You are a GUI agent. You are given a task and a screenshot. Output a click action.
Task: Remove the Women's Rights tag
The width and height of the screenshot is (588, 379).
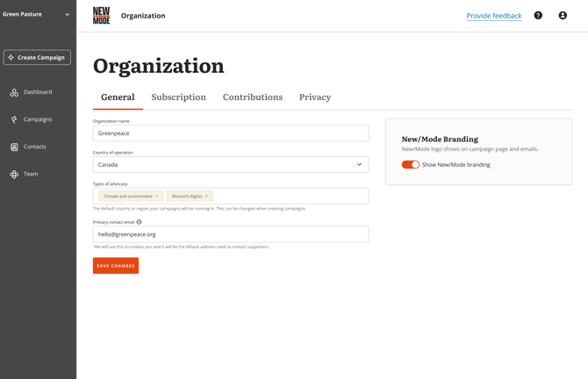pyautogui.click(x=207, y=197)
